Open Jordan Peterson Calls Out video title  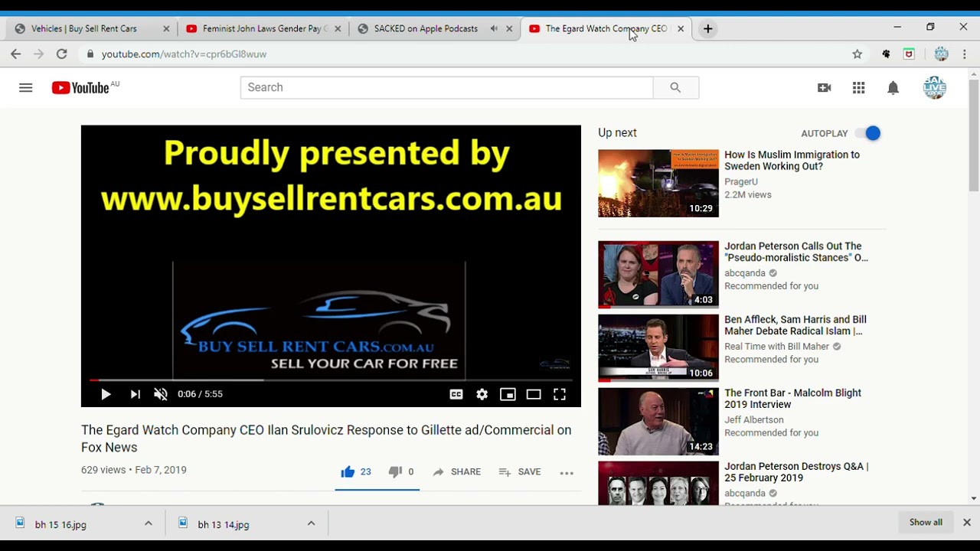tap(796, 252)
